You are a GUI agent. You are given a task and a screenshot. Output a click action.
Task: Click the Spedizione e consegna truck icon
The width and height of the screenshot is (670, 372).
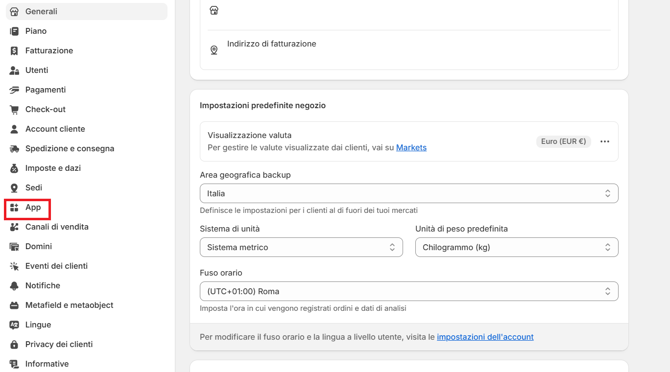click(x=14, y=149)
